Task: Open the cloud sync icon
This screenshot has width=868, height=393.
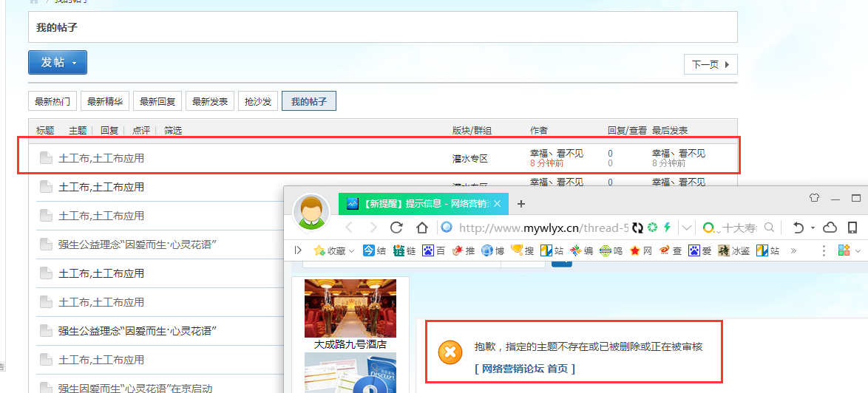Action: [x=830, y=228]
